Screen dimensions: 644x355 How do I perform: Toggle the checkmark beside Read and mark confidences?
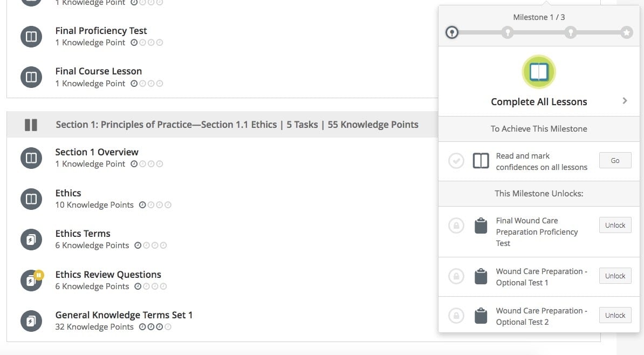(456, 161)
